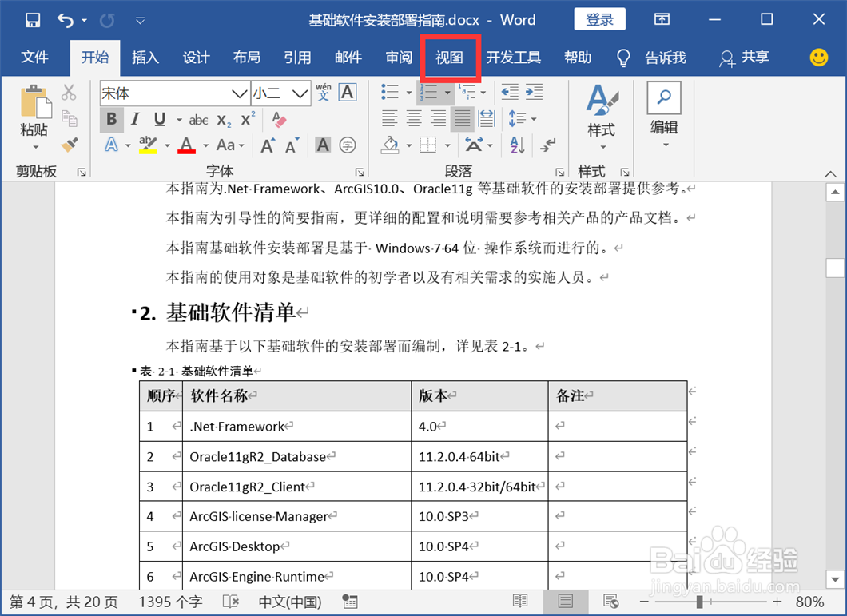The width and height of the screenshot is (847, 616).
Task: Click Increase Indent icon
Action: click(535, 92)
